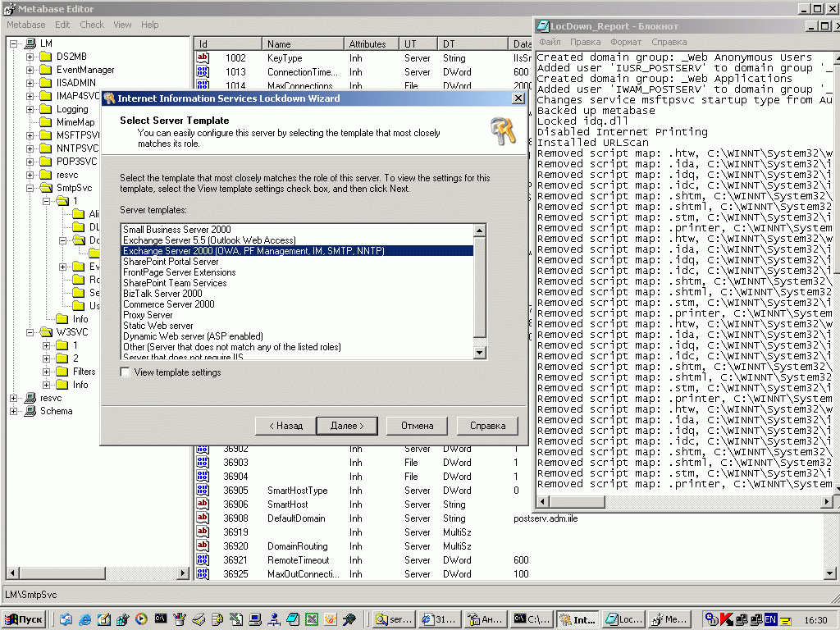This screenshot has height=630, width=840.
Task: Click the Далее > next button
Action: (347, 426)
